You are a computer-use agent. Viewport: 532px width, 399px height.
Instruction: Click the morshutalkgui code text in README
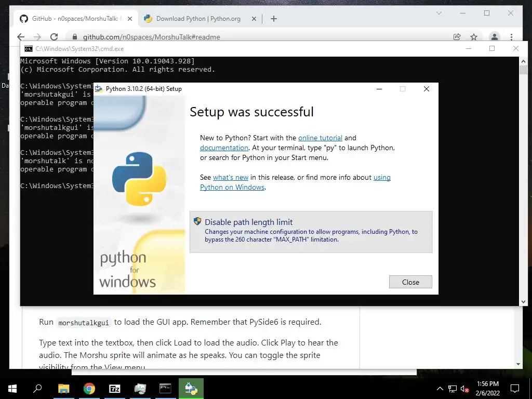click(x=84, y=323)
